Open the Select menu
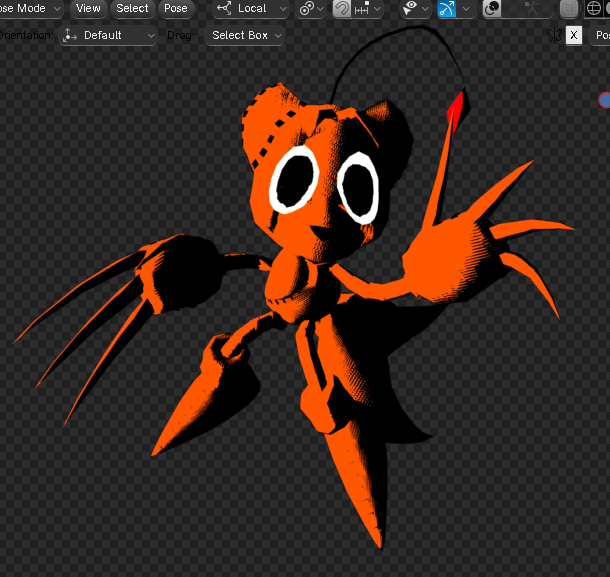This screenshot has height=577, width=610. 132,8
